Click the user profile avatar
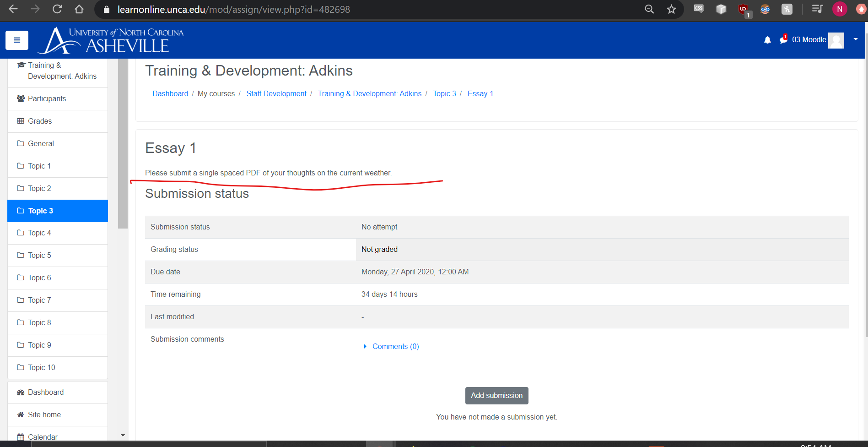Image resolution: width=868 pixels, height=447 pixels. 836,40
